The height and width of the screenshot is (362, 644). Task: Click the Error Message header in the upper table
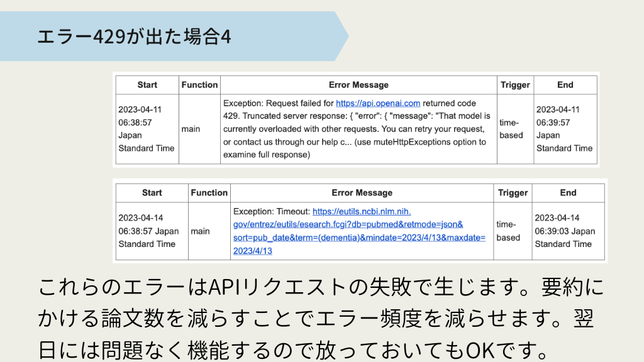(358, 85)
